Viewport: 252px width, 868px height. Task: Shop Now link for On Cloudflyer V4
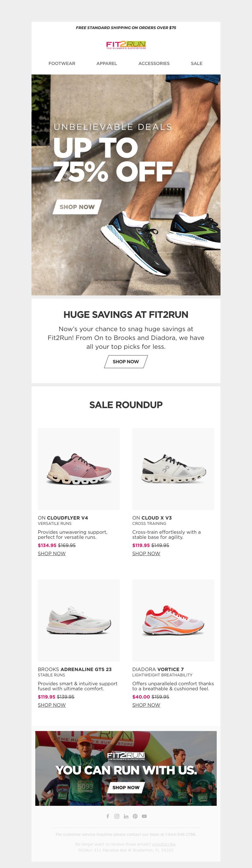click(x=52, y=553)
